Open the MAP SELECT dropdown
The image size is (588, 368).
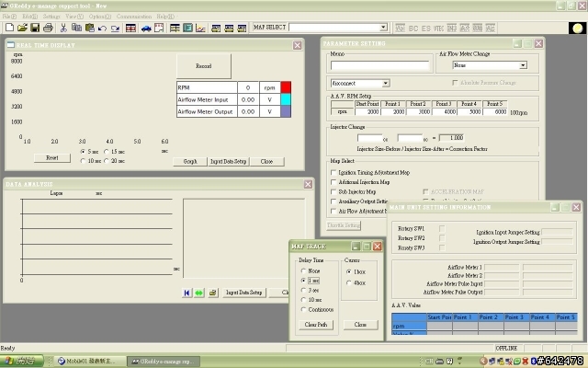[x=383, y=28]
